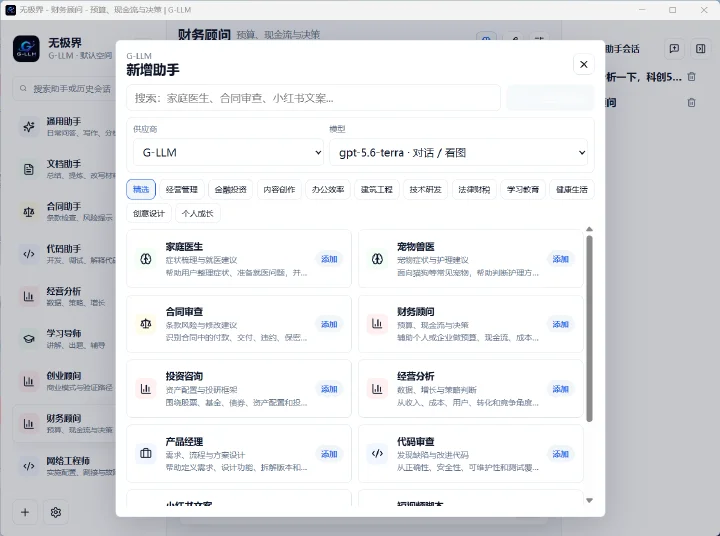The height and width of the screenshot is (536, 720).
Task: Select the 技术研发 category tab
Action: click(x=426, y=189)
